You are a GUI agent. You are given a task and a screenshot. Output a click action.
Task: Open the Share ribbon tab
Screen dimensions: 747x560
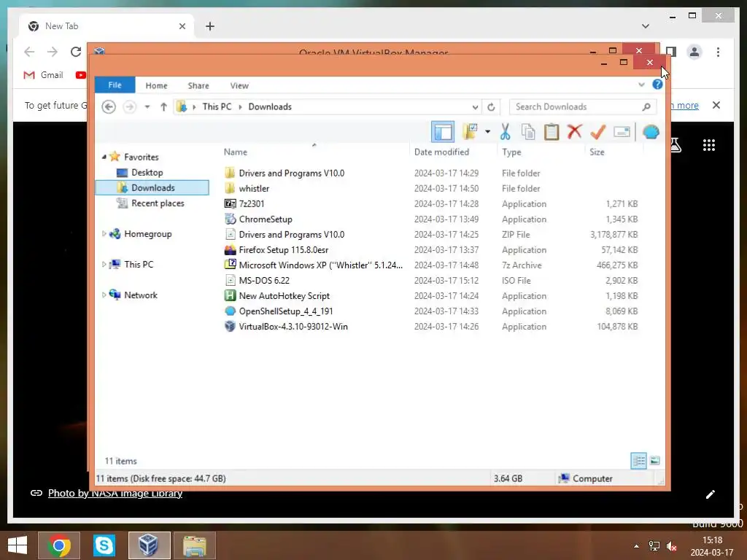click(198, 86)
